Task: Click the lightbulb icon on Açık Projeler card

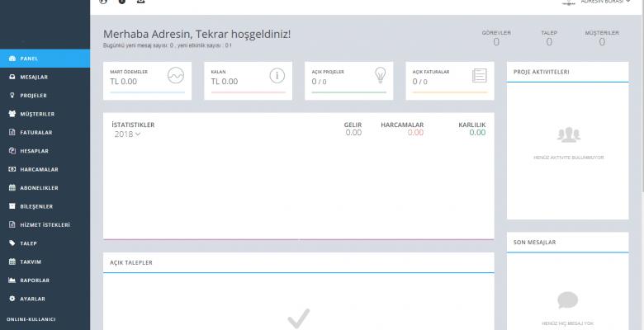Action: pos(380,76)
